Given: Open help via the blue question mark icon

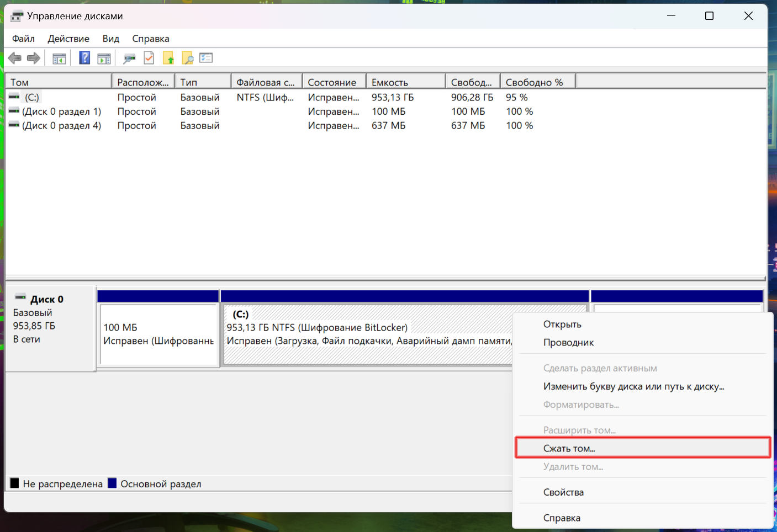Looking at the screenshot, I should pyautogui.click(x=84, y=58).
